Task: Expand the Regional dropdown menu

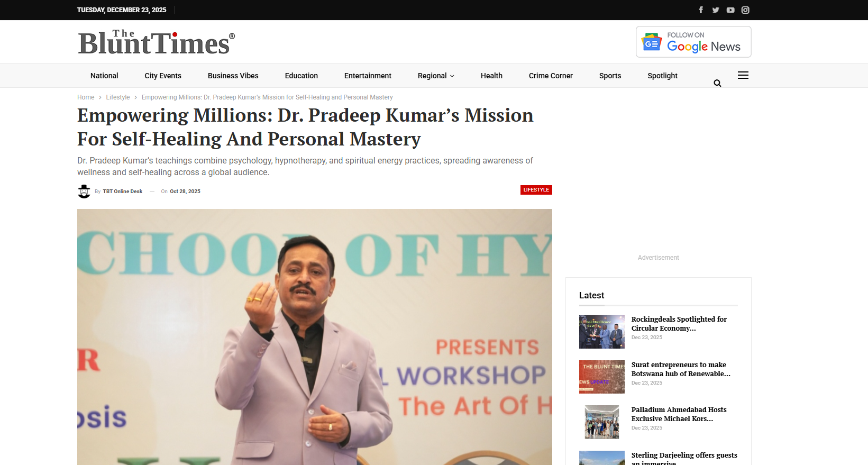Action: pos(436,76)
